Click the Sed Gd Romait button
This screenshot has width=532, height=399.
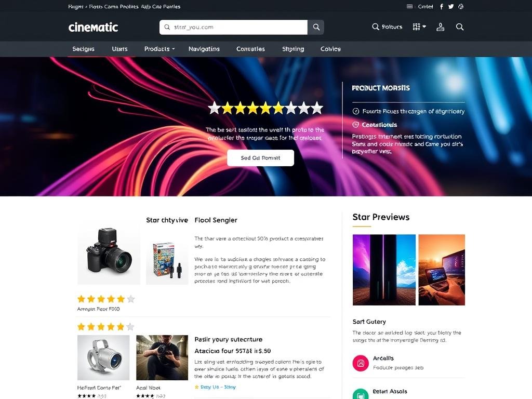261,158
